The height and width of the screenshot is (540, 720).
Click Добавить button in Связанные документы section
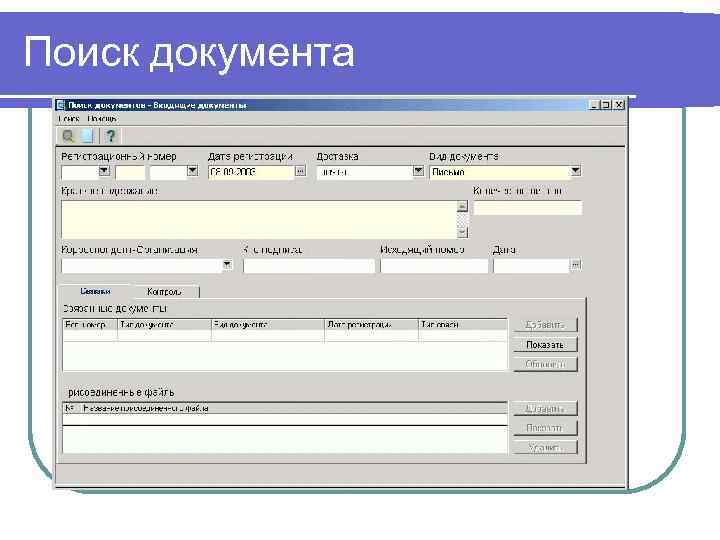pyautogui.click(x=545, y=325)
